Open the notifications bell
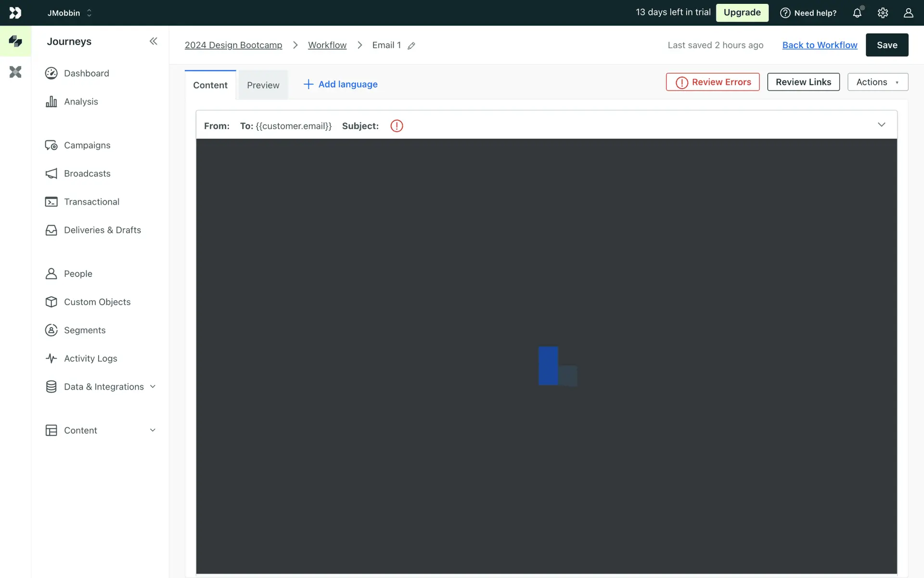This screenshot has height=578, width=924. tap(857, 13)
